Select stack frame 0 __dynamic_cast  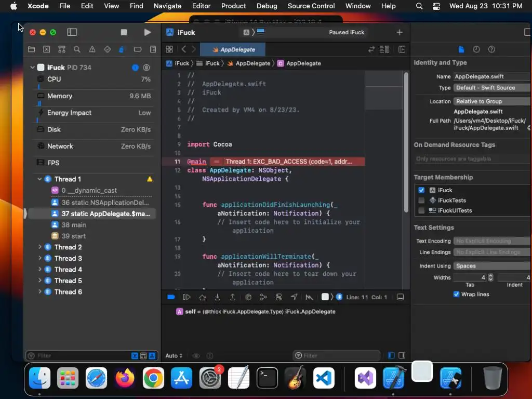91,190
